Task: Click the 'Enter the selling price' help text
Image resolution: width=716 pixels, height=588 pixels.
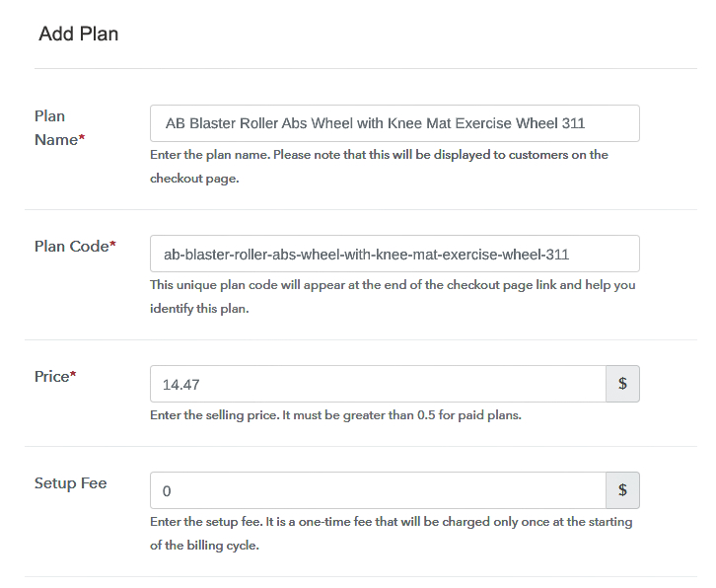Action: coord(335,415)
